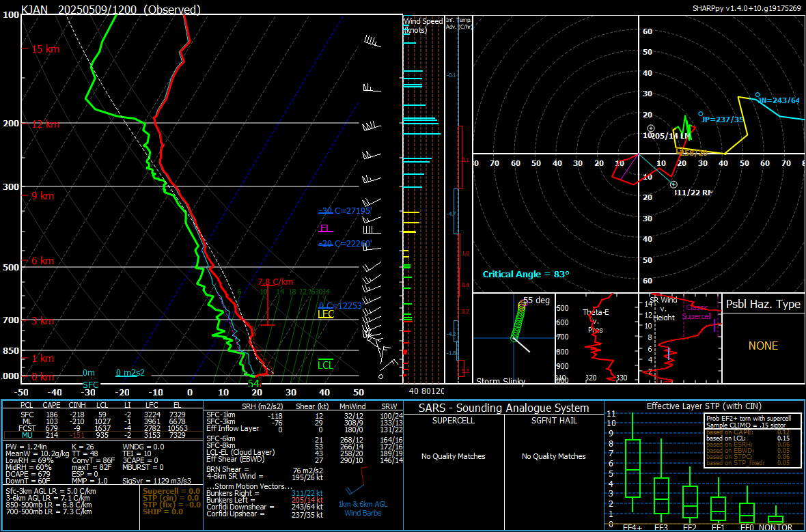Click the KJAN 20250509/1200 (Observed) title
The image size is (806, 532).
pos(111,10)
